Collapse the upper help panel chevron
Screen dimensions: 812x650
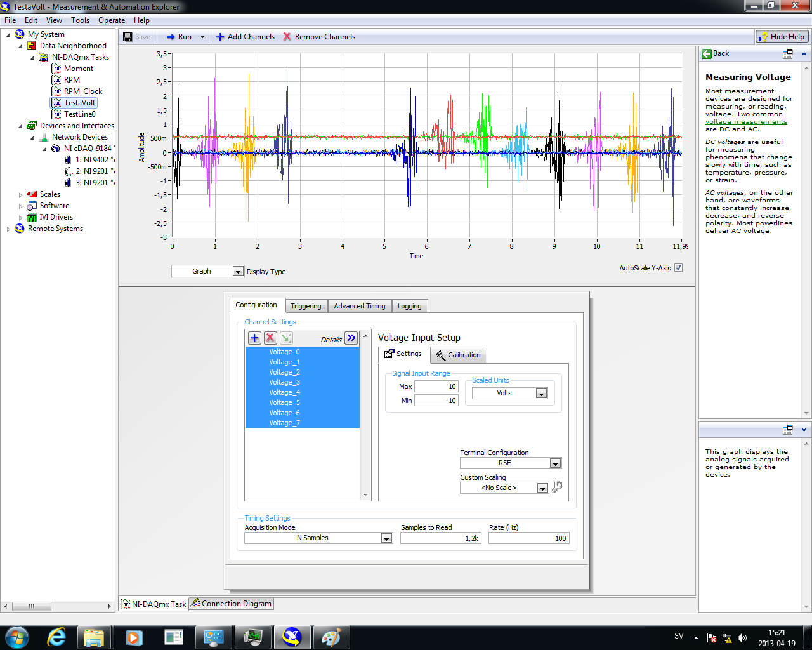tap(804, 54)
